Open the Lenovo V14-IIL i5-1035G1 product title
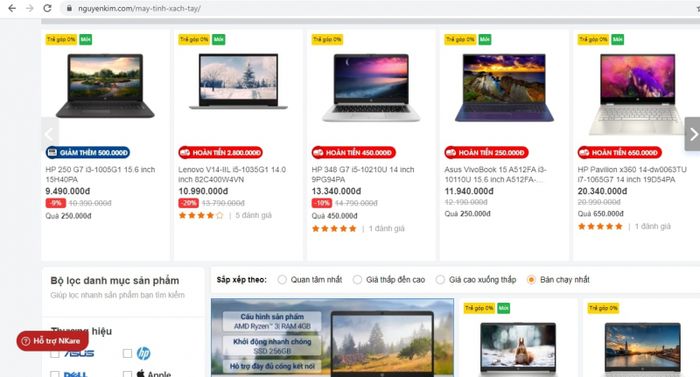700x377 pixels. 232,174
